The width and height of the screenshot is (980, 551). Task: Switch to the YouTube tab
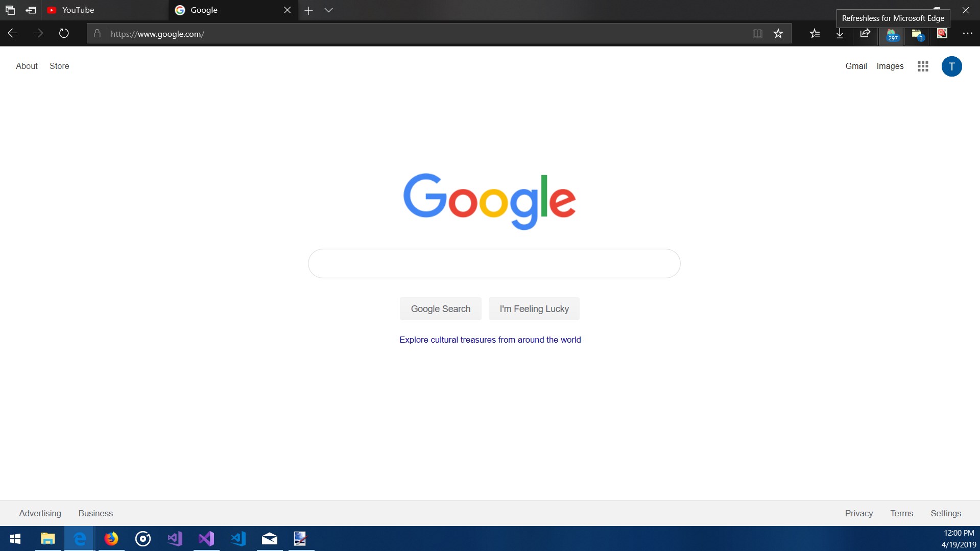pyautogui.click(x=105, y=10)
